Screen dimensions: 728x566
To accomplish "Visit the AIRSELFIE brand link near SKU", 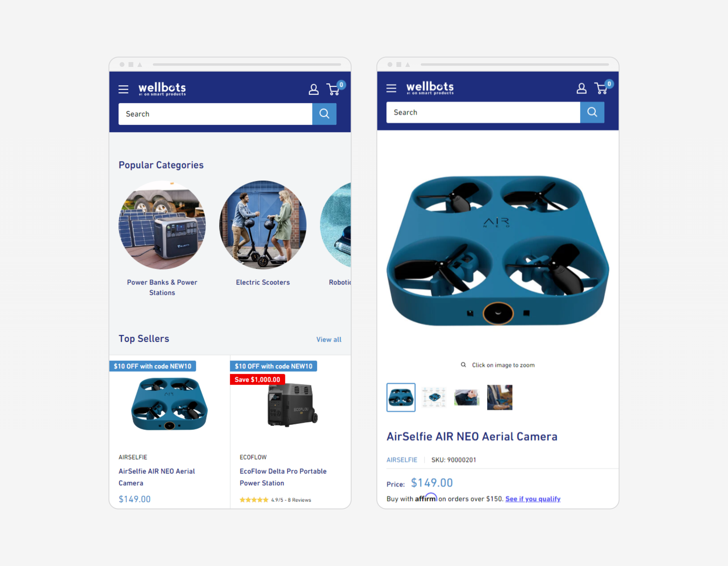I will tap(402, 460).
